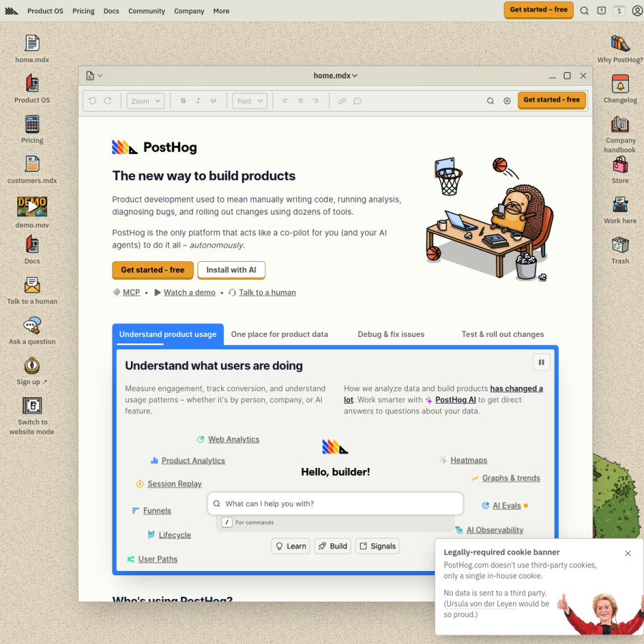Image resolution: width=644 pixels, height=644 pixels.
Task: Open the Talk to a human link
Action: pyautogui.click(x=268, y=293)
